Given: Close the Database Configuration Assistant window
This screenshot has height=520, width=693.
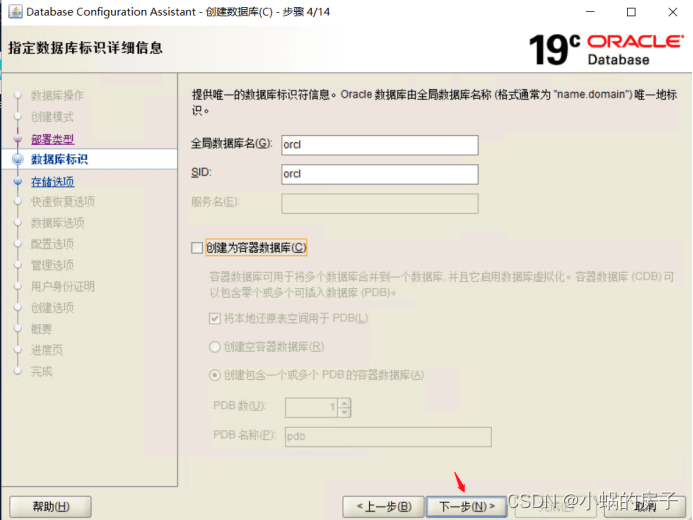Looking at the screenshot, I should (673, 12).
